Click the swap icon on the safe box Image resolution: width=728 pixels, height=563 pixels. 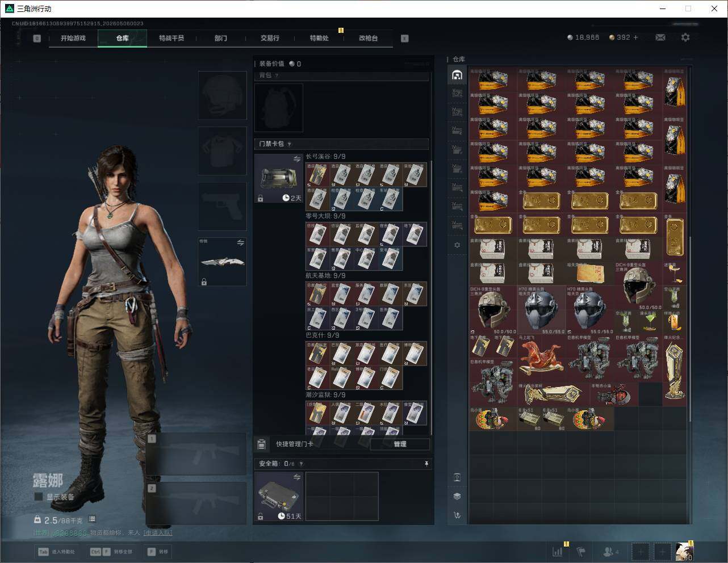pos(297,477)
